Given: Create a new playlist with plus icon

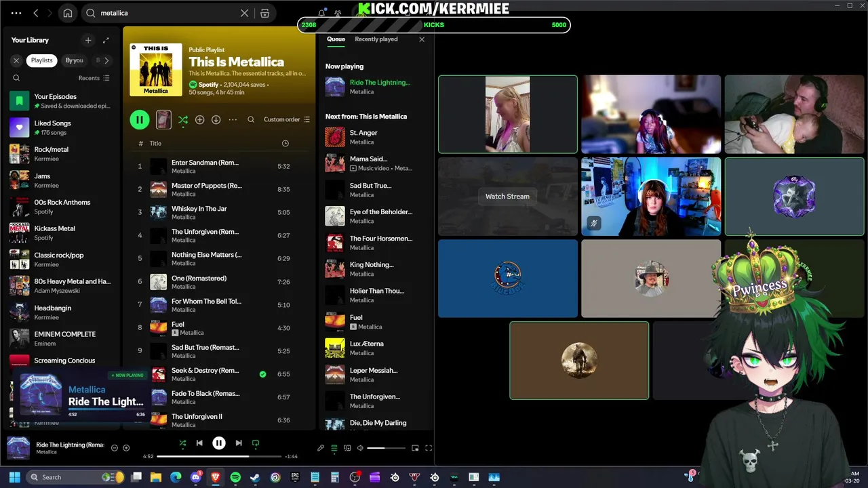Looking at the screenshot, I should [87, 40].
